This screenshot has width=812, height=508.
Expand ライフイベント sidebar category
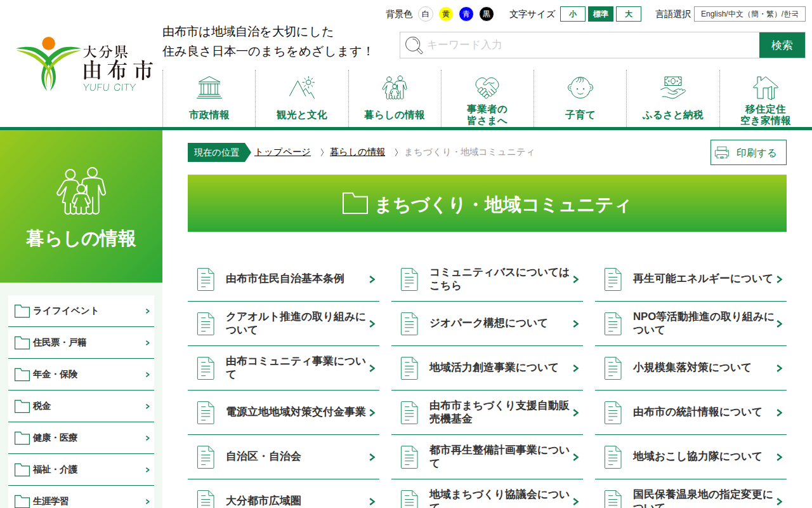pyautogui.click(x=81, y=311)
